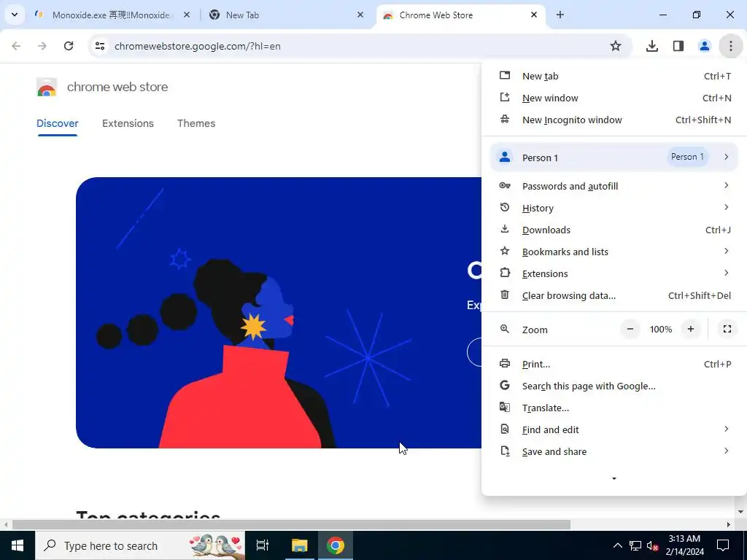Expand Find and edit chevron
This screenshot has width=747, height=560.
[x=726, y=429]
